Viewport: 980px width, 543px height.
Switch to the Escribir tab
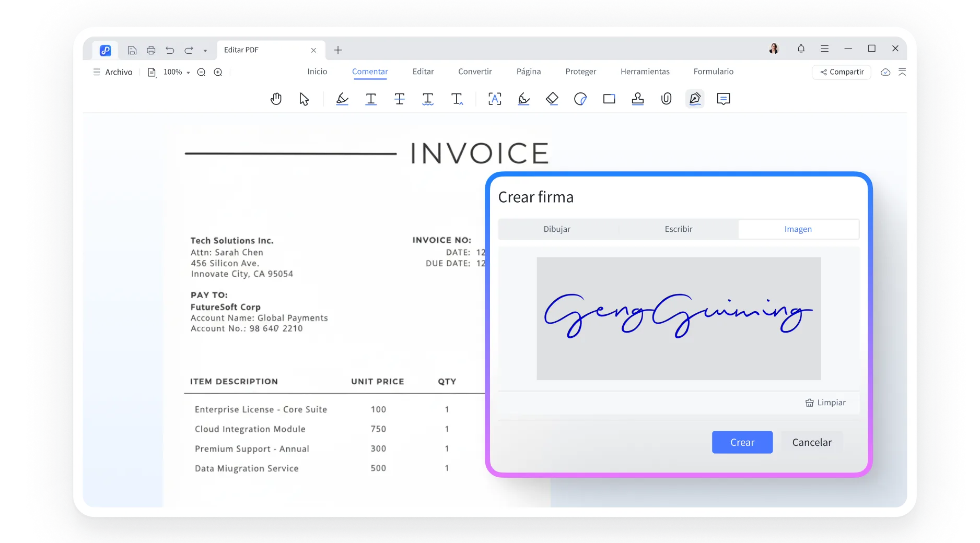coord(678,229)
